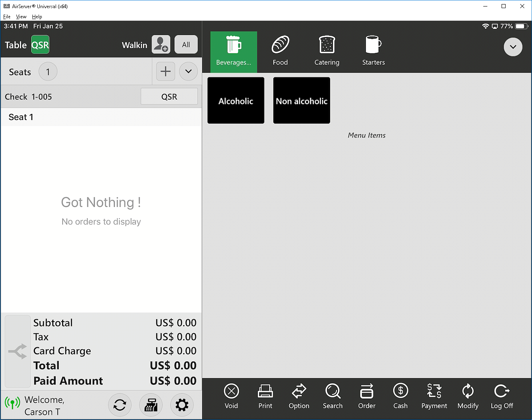
Task: Click the Modify order icon
Action: click(x=468, y=396)
